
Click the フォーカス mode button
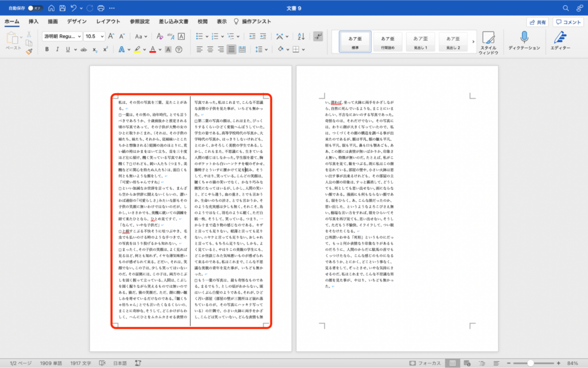coord(425,363)
